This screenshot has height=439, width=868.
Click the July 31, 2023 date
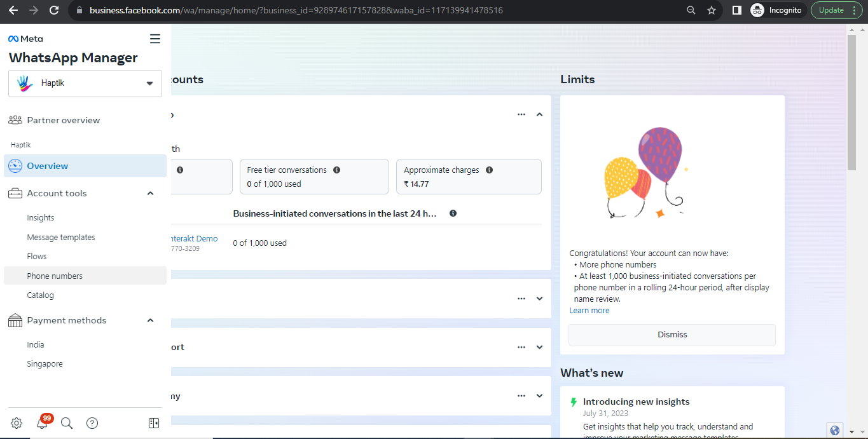(605, 414)
